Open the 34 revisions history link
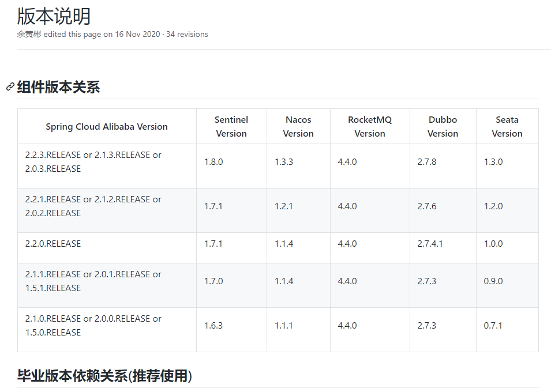Viewport: 551px width, 392px height. coord(187,34)
